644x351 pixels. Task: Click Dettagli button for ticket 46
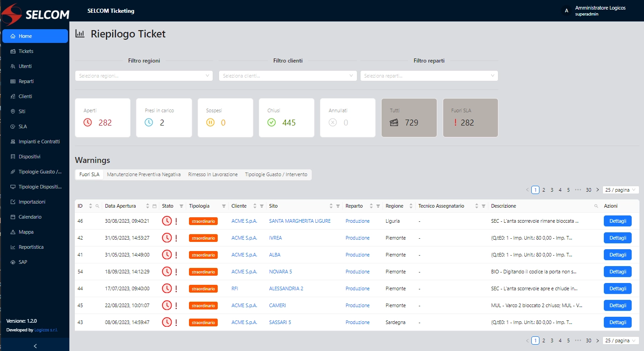pos(618,221)
